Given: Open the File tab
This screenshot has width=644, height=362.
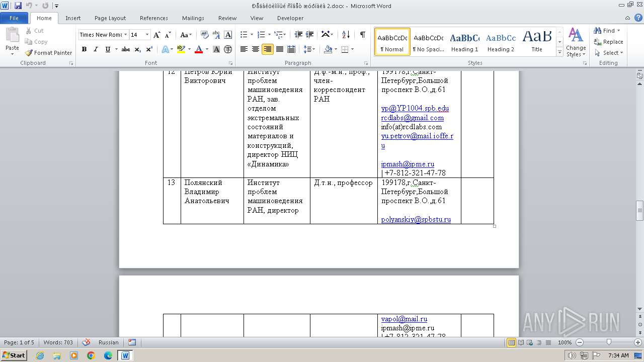Looking at the screenshot, I should click(x=14, y=18).
